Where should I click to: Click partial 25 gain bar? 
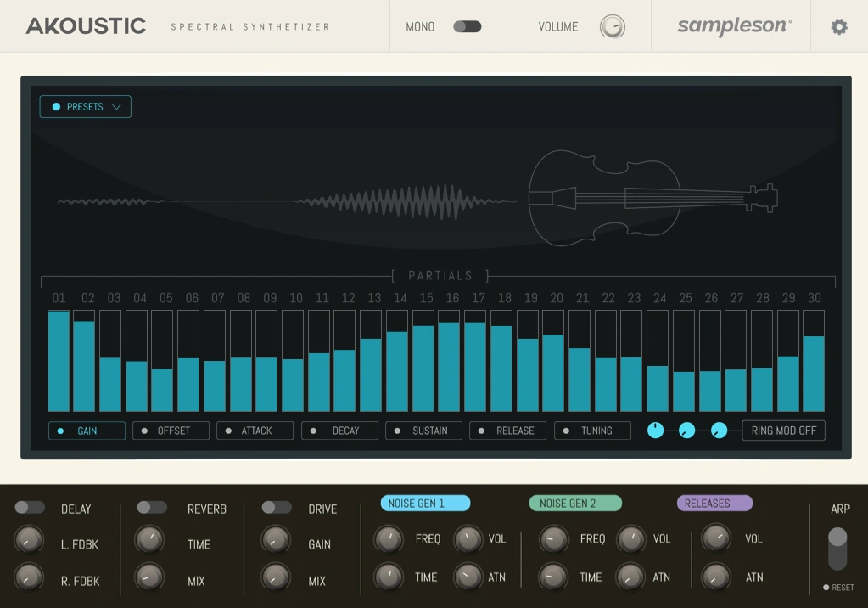pos(684,361)
